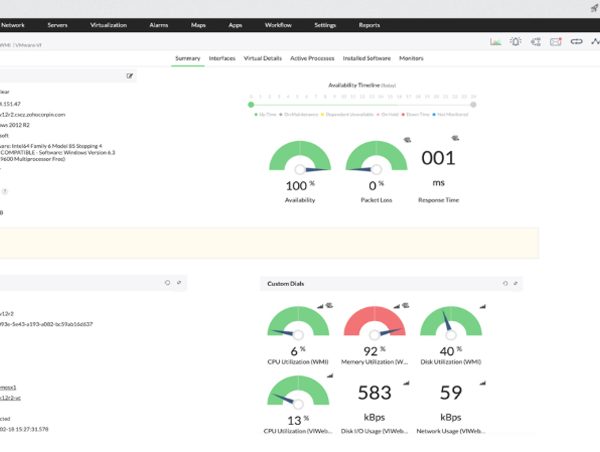Screen dimensions: 600x452
Task: Click the green start marker on availability timeline
Action: (x=251, y=104)
